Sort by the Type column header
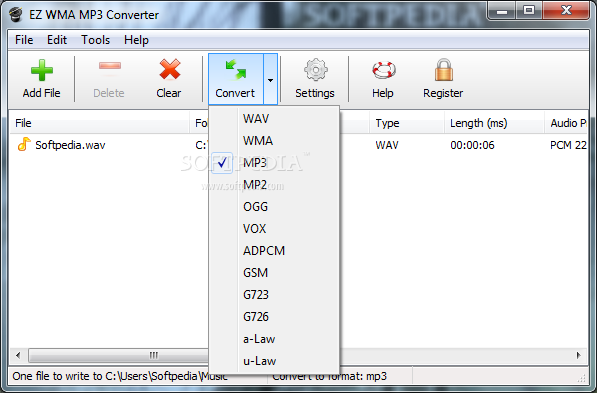 point(407,123)
